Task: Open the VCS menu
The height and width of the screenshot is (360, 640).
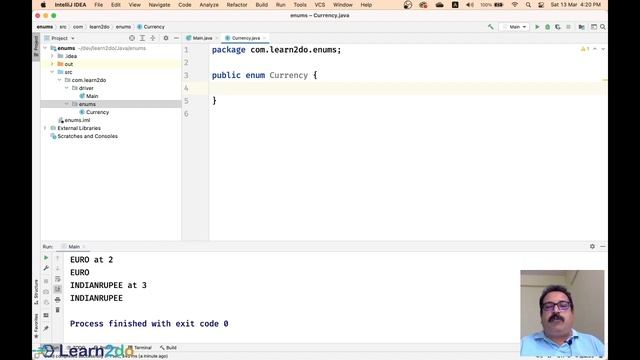Action: 320,5
